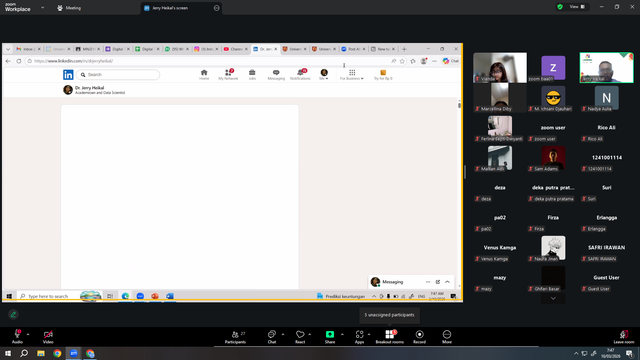Unmute using the Audio button
The height and width of the screenshot is (360, 640).
click(17, 337)
